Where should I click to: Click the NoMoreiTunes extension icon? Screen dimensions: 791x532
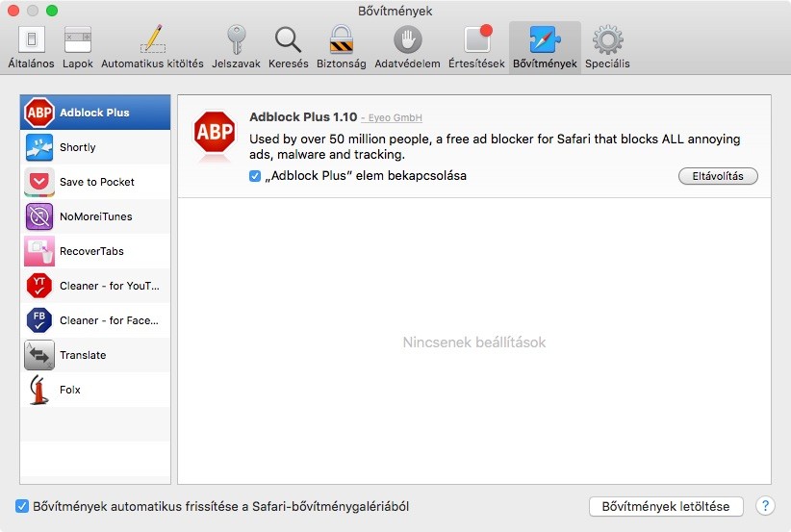coord(39,216)
